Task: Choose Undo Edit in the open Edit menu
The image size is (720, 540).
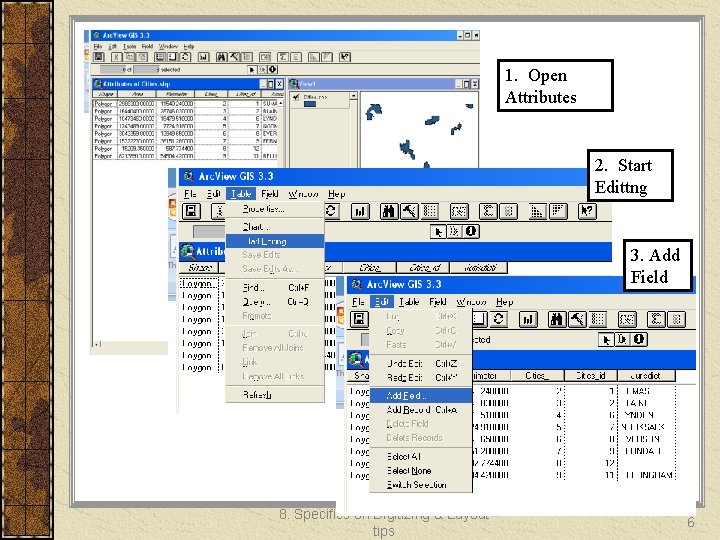Action: [421, 364]
